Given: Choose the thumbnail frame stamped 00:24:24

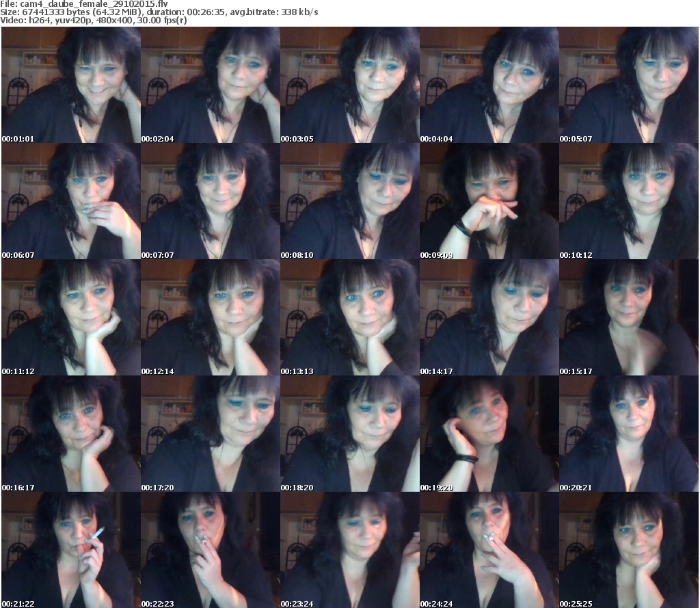Looking at the screenshot, I should click(489, 550).
